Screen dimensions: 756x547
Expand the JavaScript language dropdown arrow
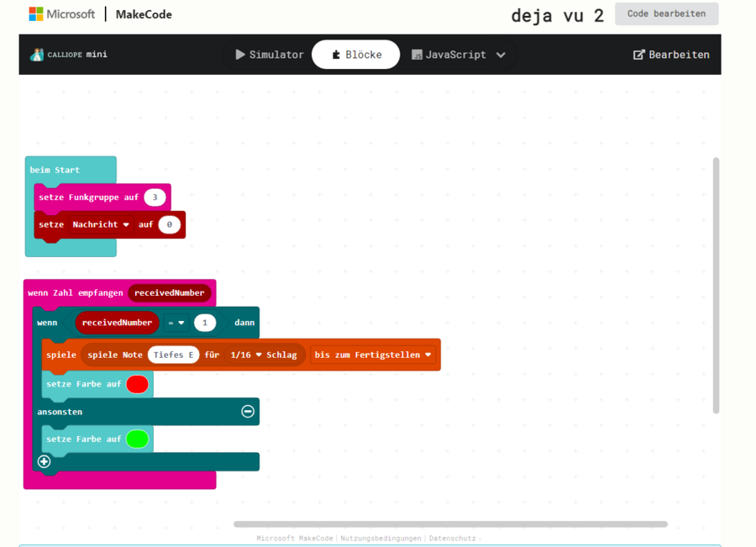(501, 55)
